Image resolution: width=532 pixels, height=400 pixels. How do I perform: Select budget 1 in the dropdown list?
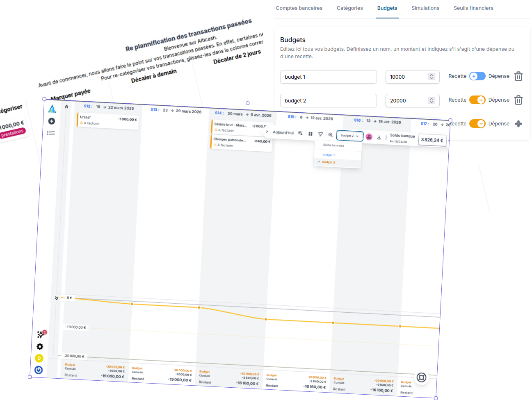[329, 155]
